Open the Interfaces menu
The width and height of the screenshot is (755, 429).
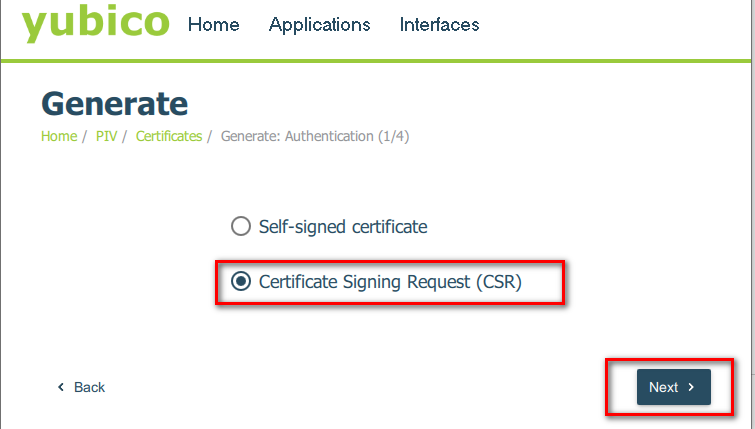439,25
